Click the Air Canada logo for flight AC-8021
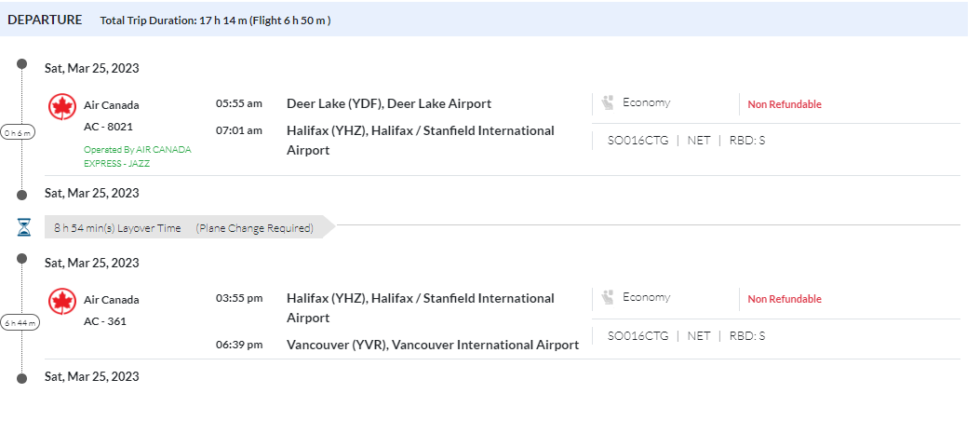Image resolution: width=980 pixels, height=434 pixels. point(62,107)
